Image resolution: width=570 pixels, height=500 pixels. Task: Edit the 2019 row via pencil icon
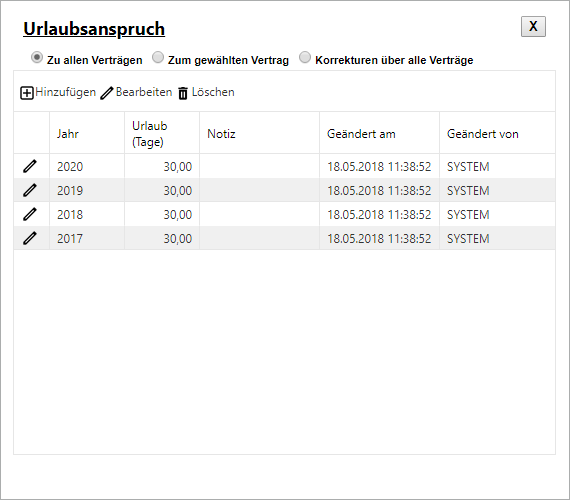coord(30,190)
